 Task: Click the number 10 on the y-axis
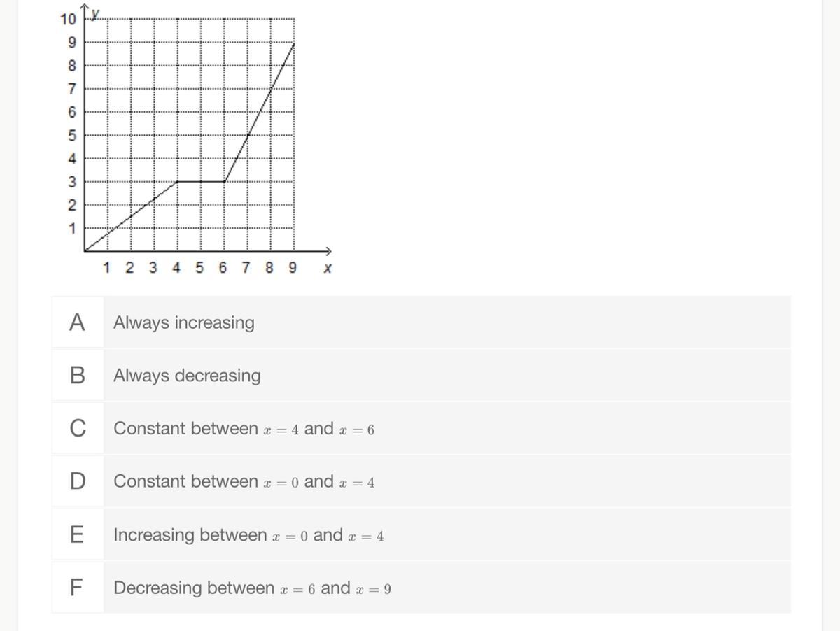[68, 19]
